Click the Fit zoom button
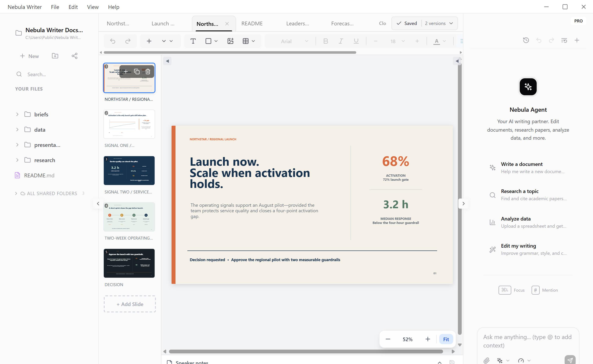 446,339
